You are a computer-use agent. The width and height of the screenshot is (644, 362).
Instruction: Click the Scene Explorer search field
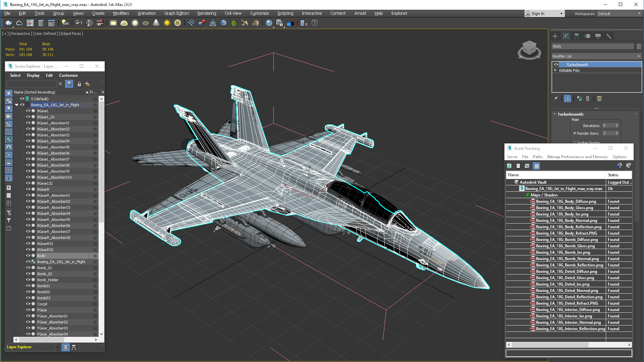click(32, 84)
